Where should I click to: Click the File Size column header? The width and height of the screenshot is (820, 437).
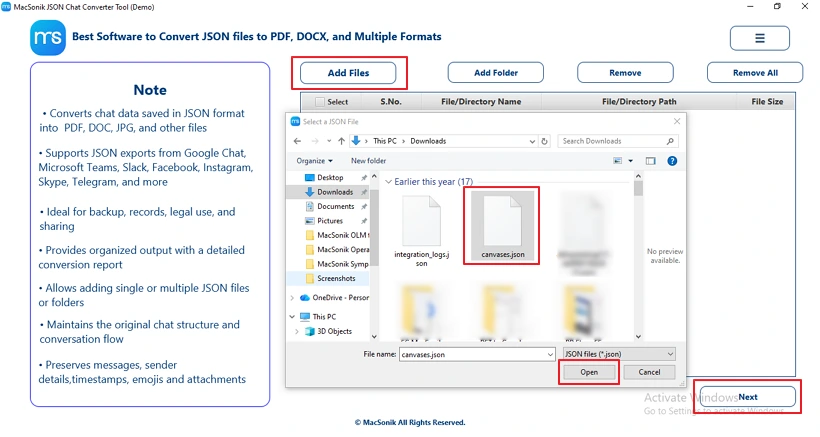(767, 102)
